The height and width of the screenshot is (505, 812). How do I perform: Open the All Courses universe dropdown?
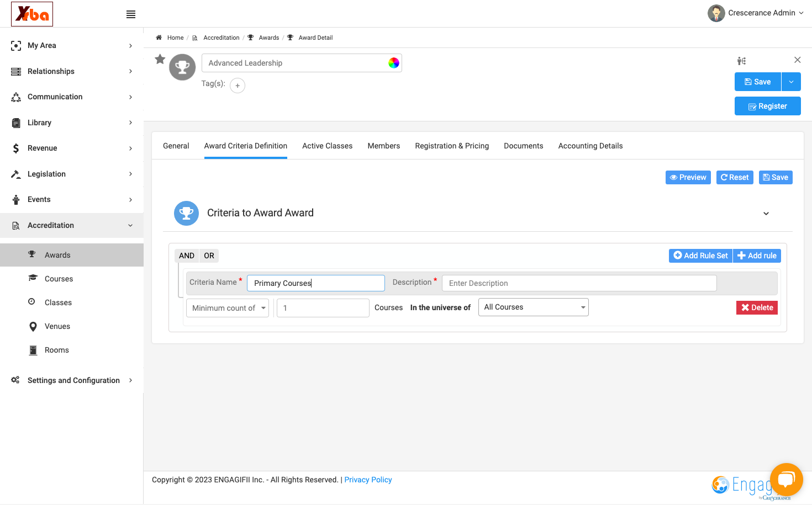tap(533, 307)
